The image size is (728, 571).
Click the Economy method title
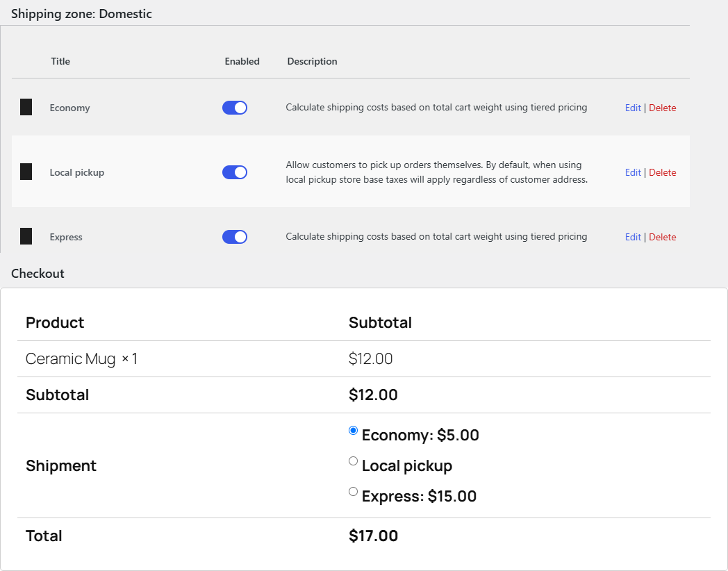pyautogui.click(x=69, y=108)
